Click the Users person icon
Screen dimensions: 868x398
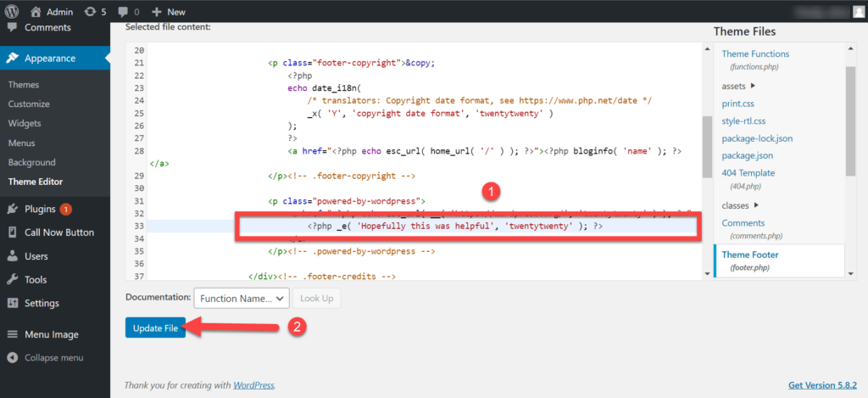tap(12, 256)
